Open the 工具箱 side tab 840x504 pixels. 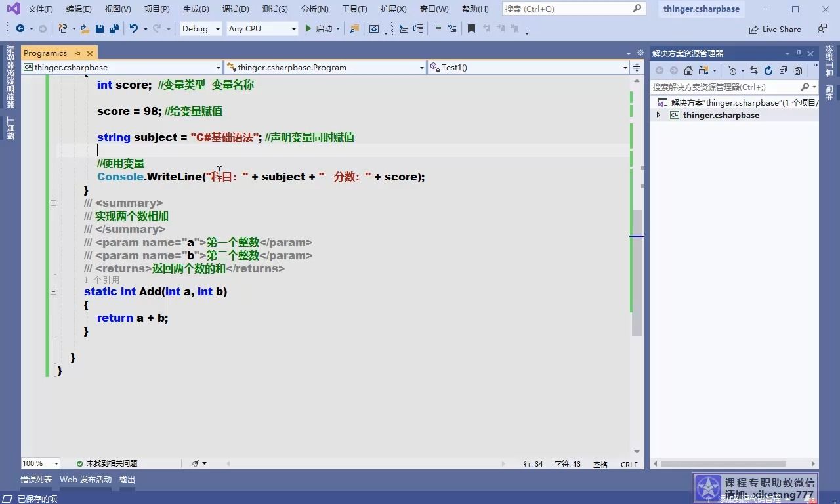point(10,128)
